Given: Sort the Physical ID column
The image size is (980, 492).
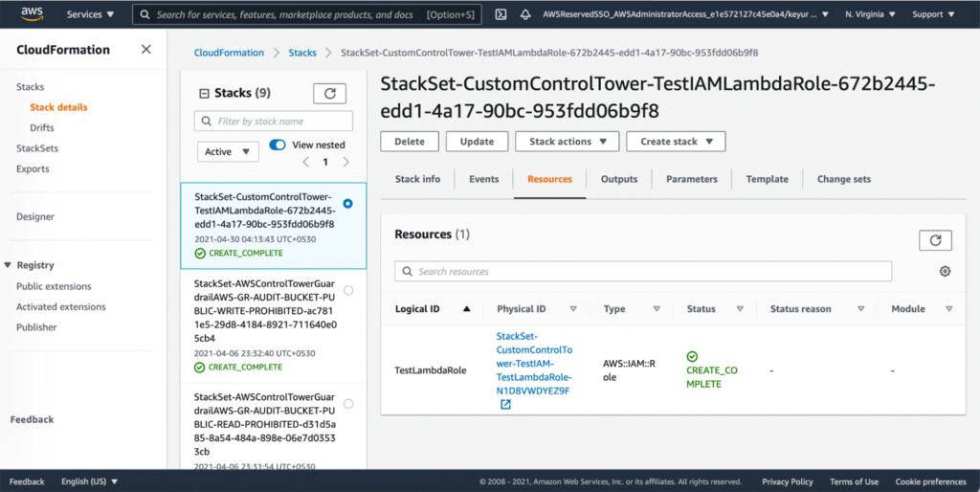Looking at the screenshot, I should tap(573, 309).
